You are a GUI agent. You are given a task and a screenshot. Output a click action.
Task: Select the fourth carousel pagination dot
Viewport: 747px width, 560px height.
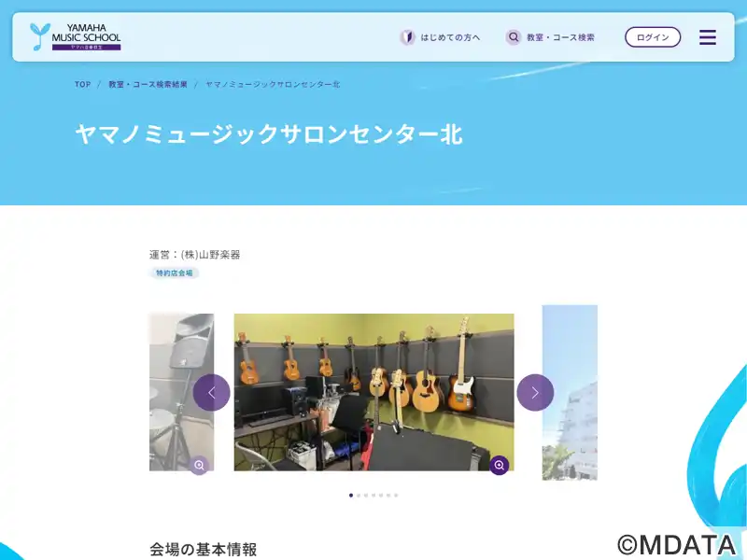click(x=373, y=496)
